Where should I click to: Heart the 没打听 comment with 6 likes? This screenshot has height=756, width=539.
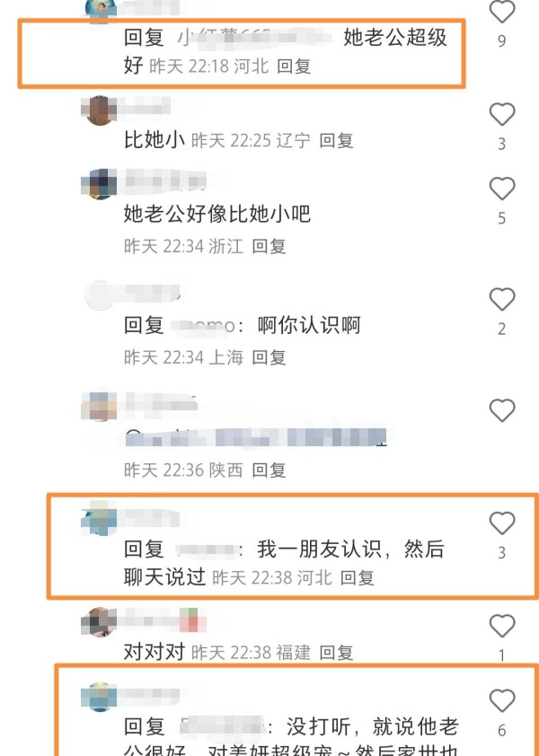click(502, 700)
